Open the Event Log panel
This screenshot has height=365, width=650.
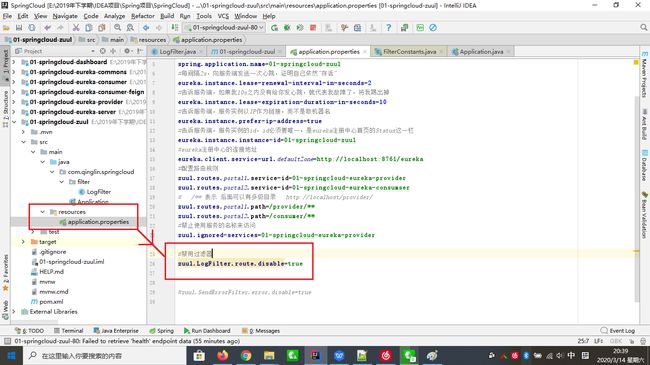(618, 331)
